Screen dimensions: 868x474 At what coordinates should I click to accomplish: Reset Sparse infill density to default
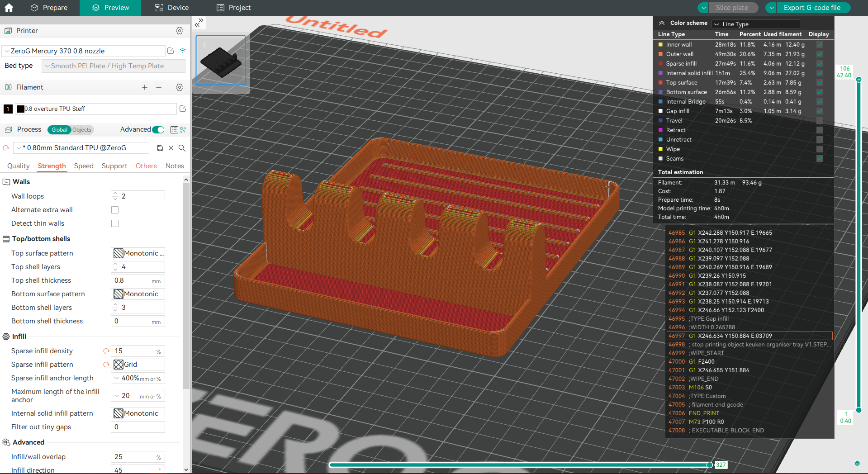point(106,351)
